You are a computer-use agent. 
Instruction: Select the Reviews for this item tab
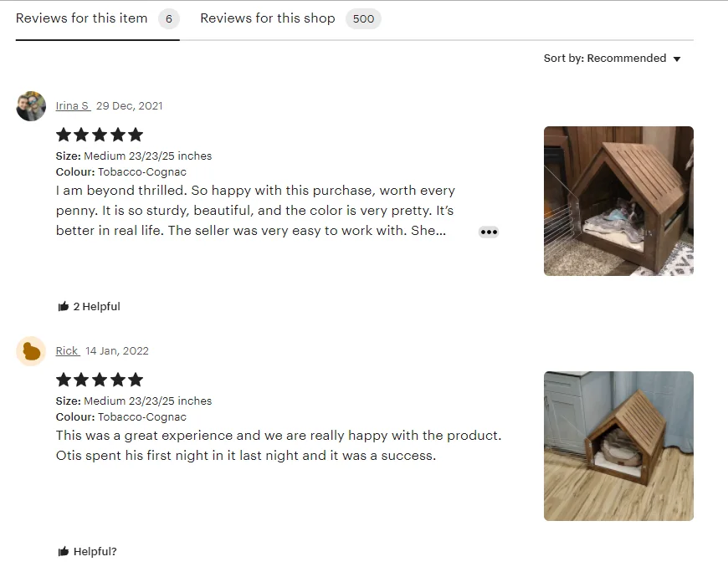pos(80,18)
